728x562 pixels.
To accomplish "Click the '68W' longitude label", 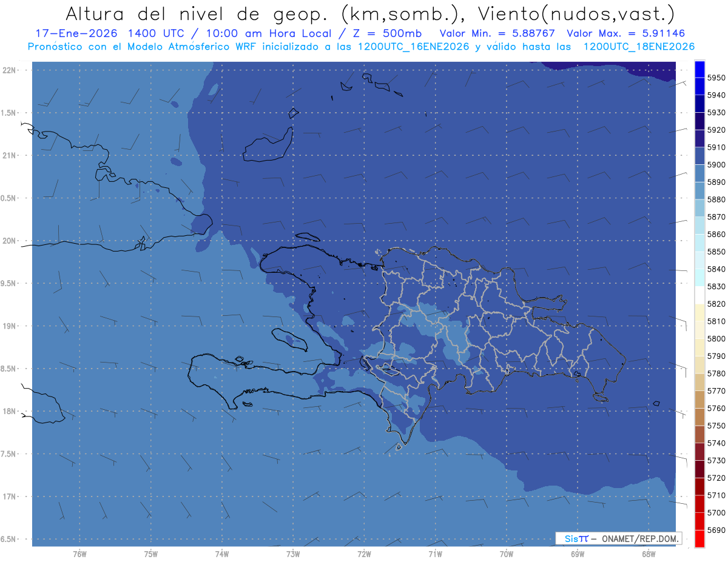I will click(649, 554).
